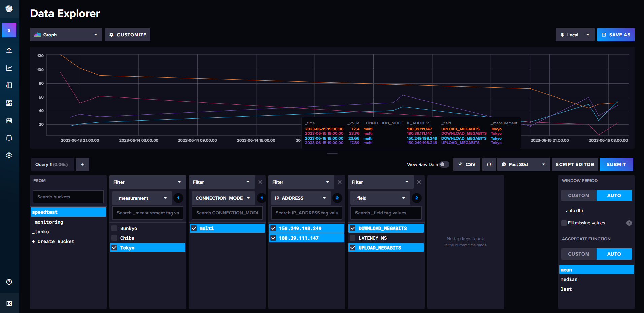Open Help and Support question icon
This screenshot has width=644, height=313.
pyautogui.click(x=9, y=282)
